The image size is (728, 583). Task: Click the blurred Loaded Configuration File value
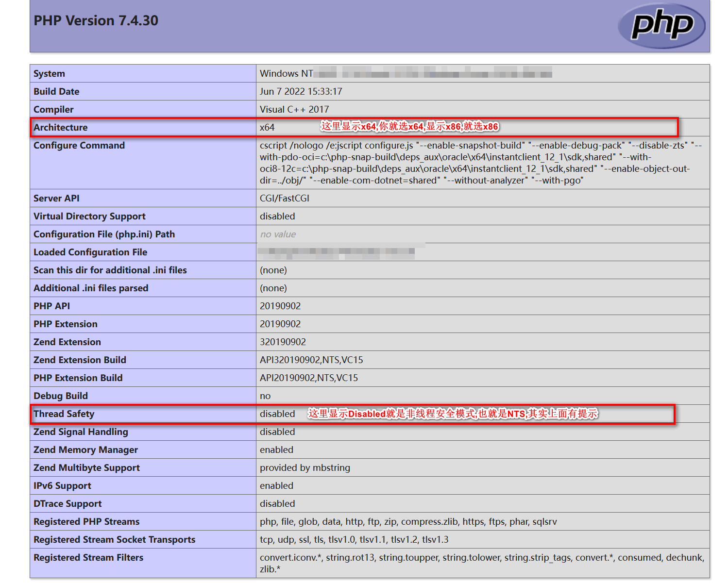pyautogui.click(x=336, y=252)
